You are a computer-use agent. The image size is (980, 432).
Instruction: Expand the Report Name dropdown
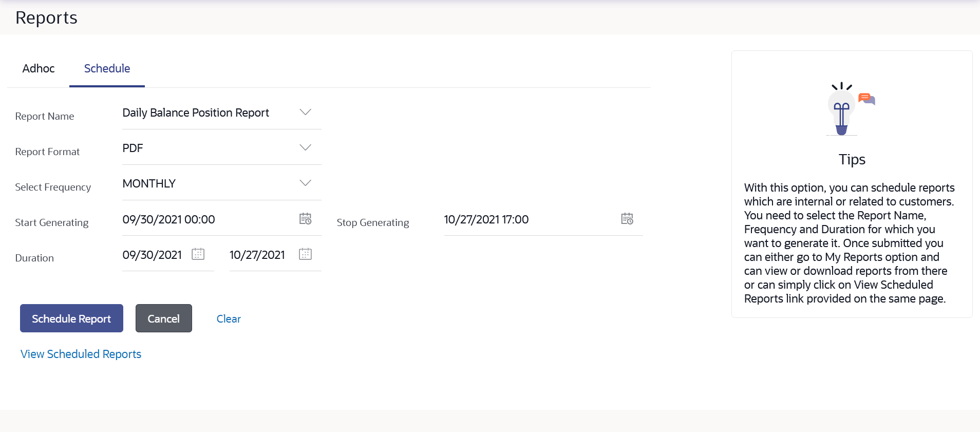click(305, 112)
